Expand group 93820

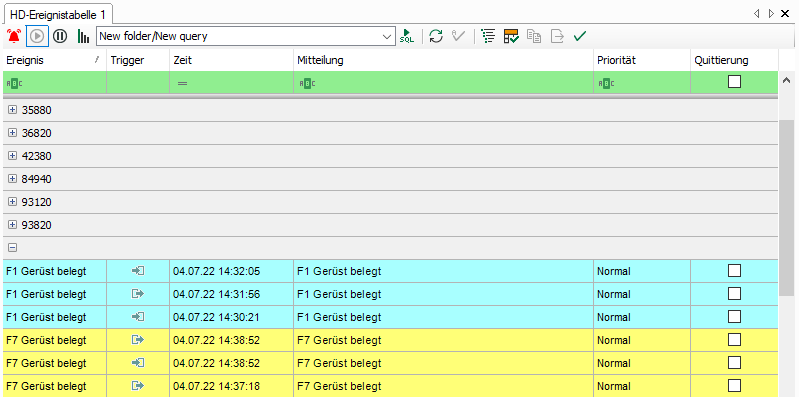coord(13,225)
